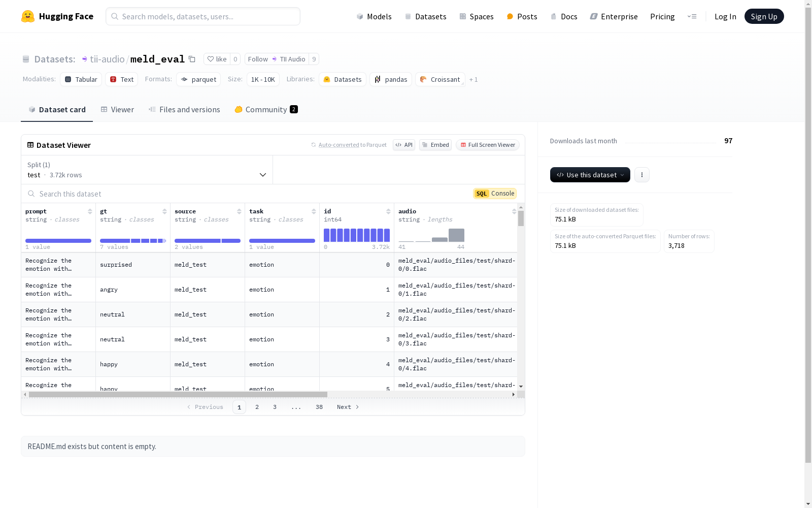Image resolution: width=812 pixels, height=508 pixels.
Task: Open the Full Screen Viewer
Action: (x=488, y=145)
